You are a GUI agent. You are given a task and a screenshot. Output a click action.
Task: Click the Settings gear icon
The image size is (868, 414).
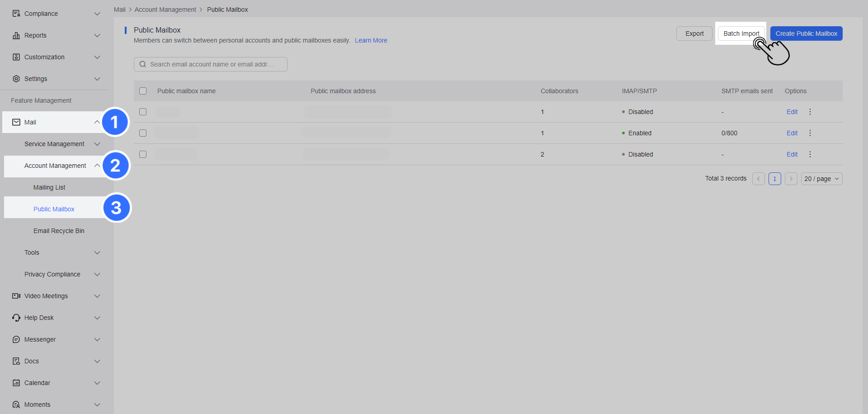click(16, 79)
